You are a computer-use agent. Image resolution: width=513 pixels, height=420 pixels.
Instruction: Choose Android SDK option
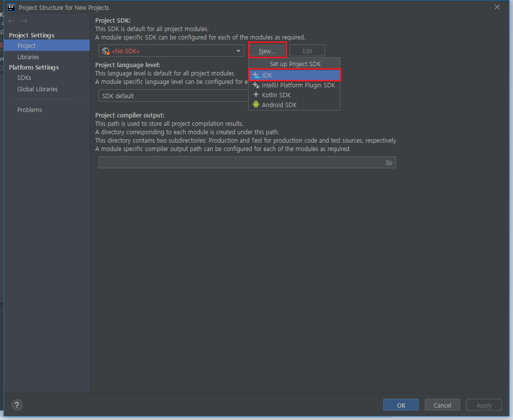pos(294,105)
